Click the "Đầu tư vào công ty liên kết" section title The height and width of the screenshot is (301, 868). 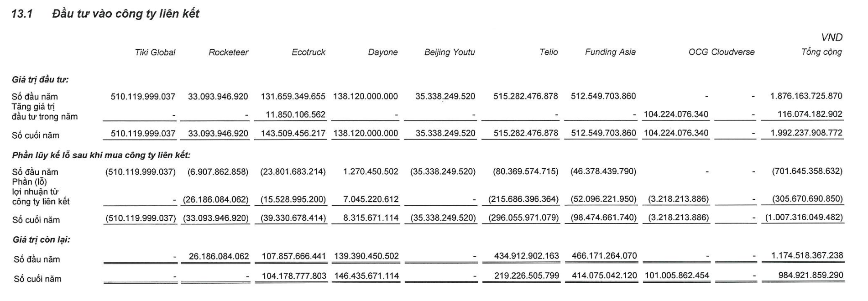click(x=125, y=14)
